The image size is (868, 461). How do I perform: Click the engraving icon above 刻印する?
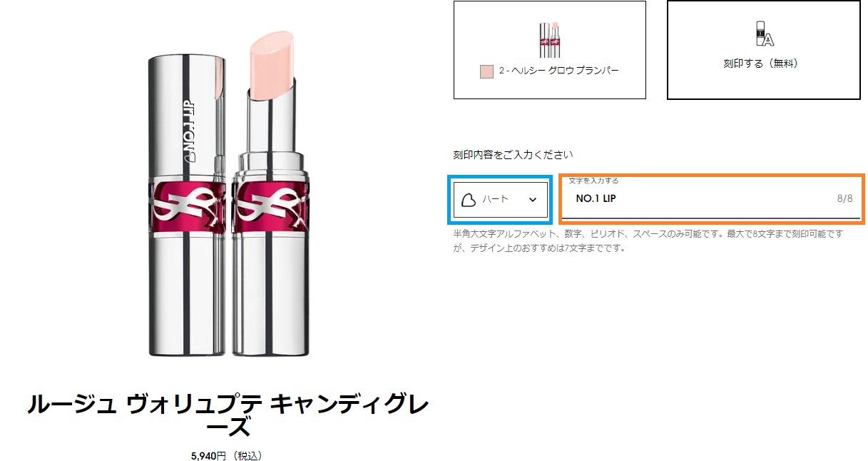click(x=764, y=34)
